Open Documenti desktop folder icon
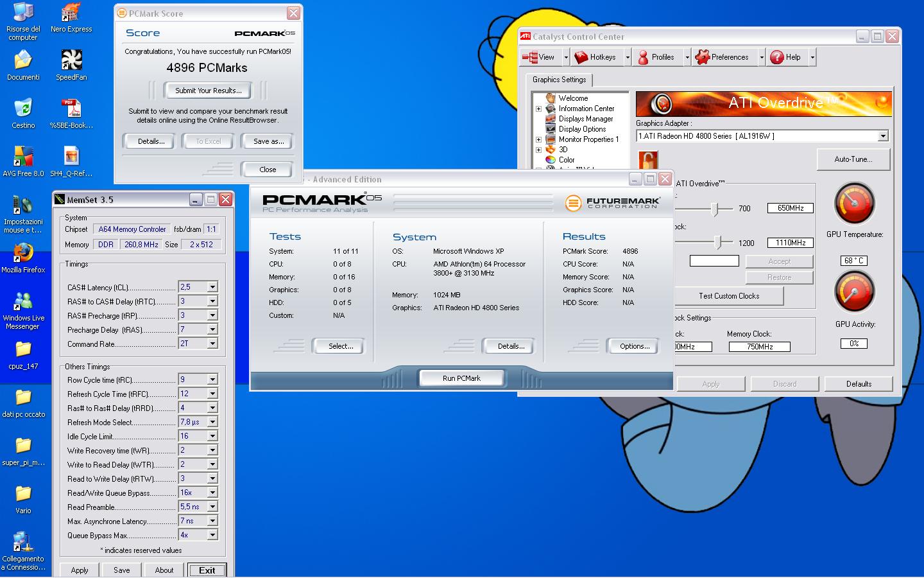This screenshot has height=578, width=924. (x=23, y=66)
